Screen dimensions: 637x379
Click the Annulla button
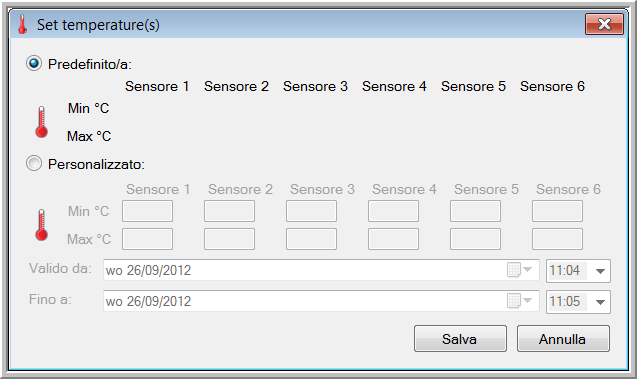[563, 338]
